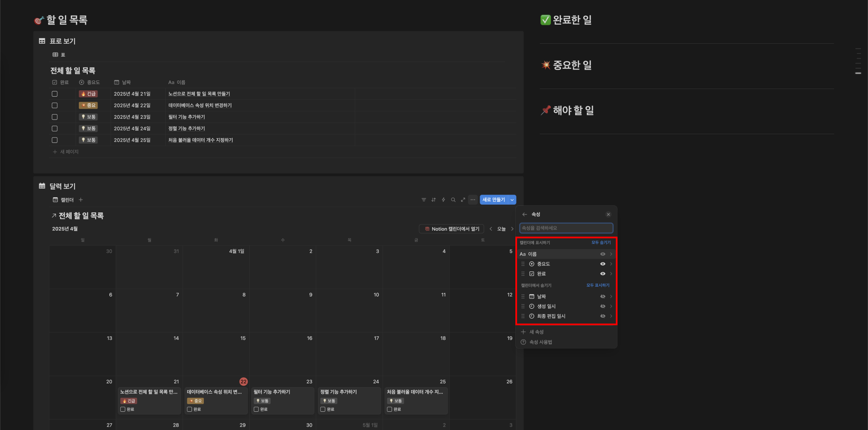Viewport: 868px width, 430px height.
Task: Go to previous month arrow
Action: pyautogui.click(x=491, y=229)
